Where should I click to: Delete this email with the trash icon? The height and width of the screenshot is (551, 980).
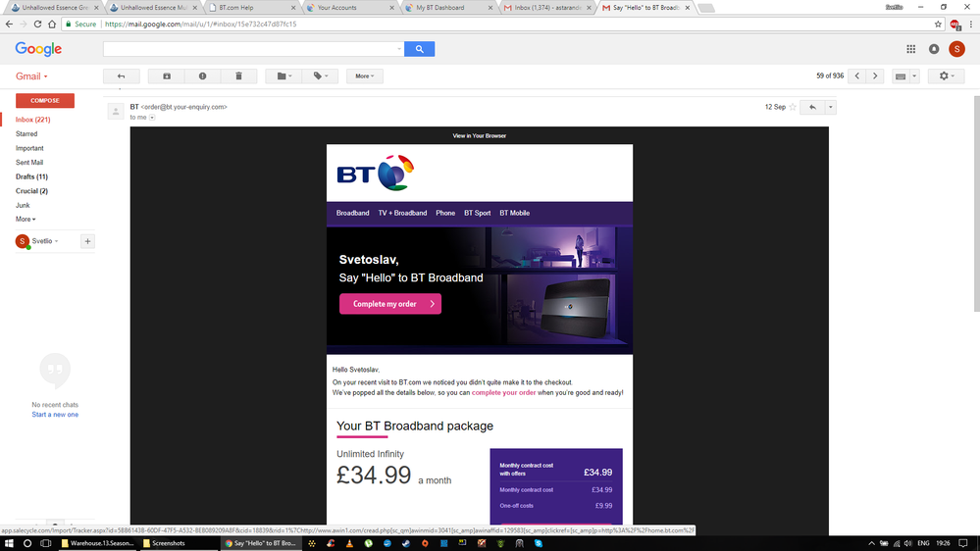(x=238, y=76)
